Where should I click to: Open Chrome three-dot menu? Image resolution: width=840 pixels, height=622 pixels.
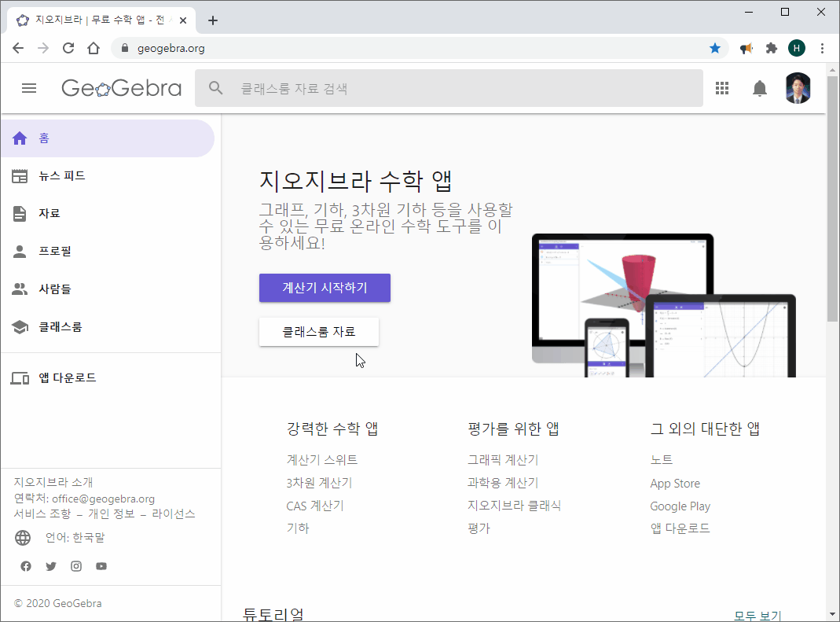823,48
